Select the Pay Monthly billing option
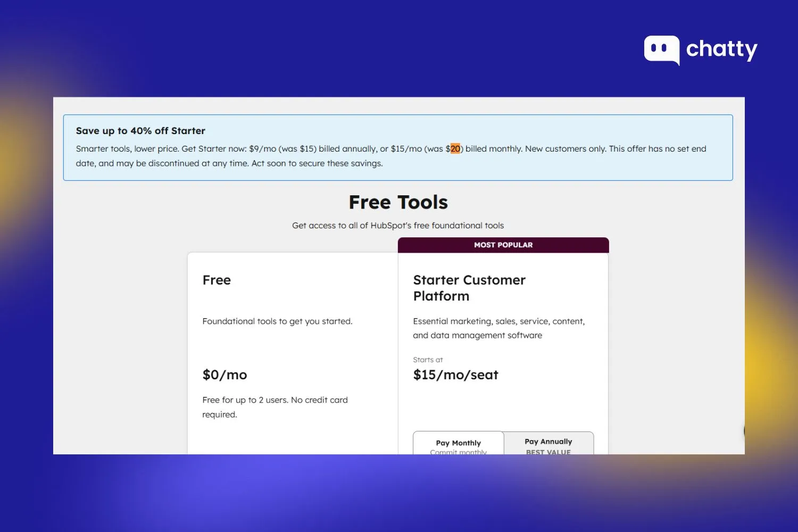The height and width of the screenshot is (532, 798). tap(459, 443)
